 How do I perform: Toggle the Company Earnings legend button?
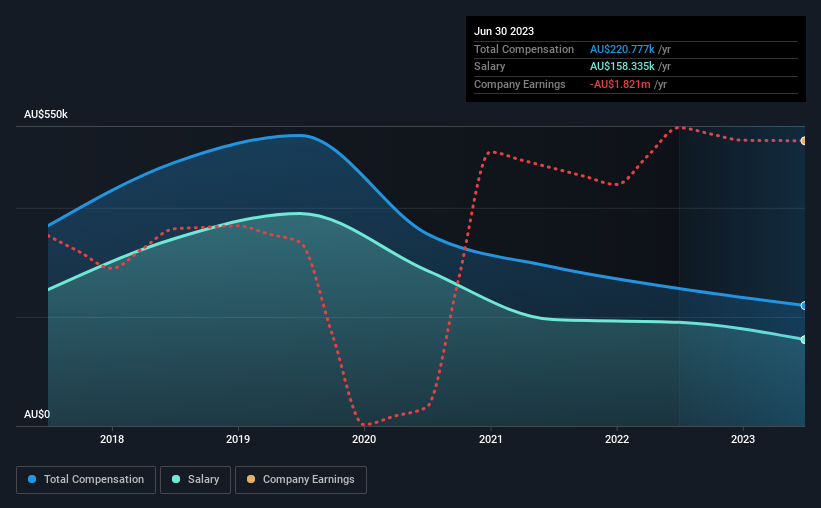click(301, 480)
